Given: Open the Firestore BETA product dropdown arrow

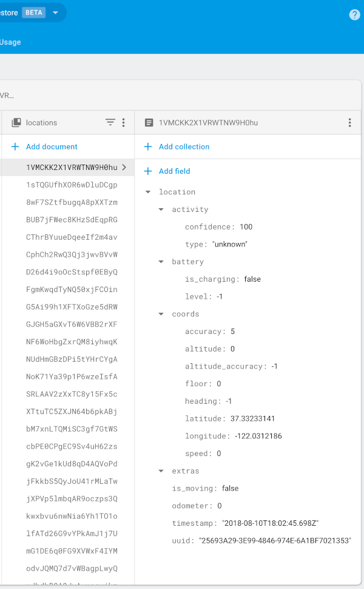Looking at the screenshot, I should point(56,13).
